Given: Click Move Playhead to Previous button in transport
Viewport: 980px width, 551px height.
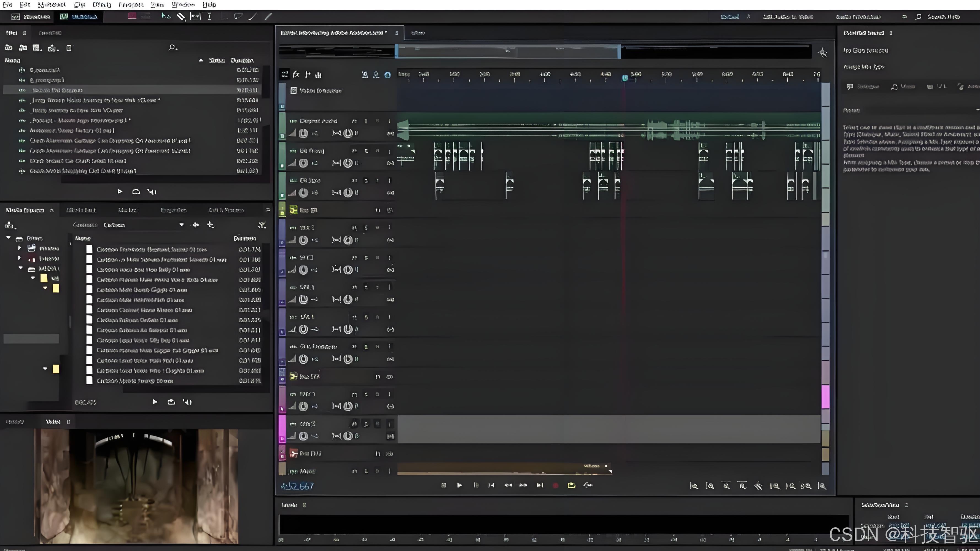Looking at the screenshot, I should click(x=491, y=486).
